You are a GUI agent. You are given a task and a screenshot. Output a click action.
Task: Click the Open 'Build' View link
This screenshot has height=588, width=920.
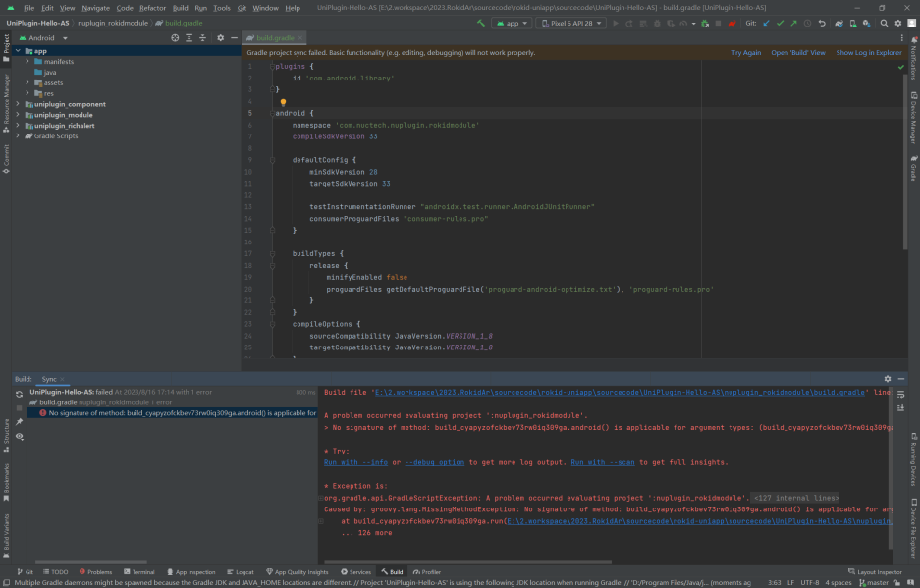point(798,53)
